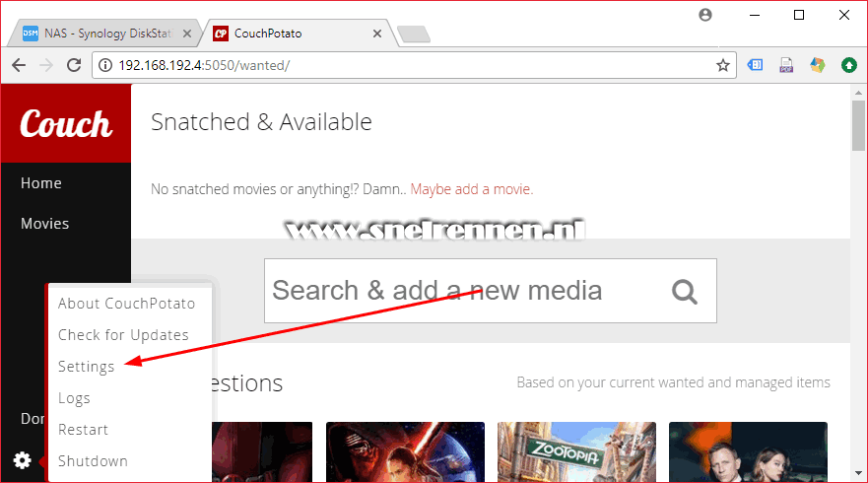This screenshot has height=483, width=868.
Task: Click the browser forward arrow
Action: (46, 65)
